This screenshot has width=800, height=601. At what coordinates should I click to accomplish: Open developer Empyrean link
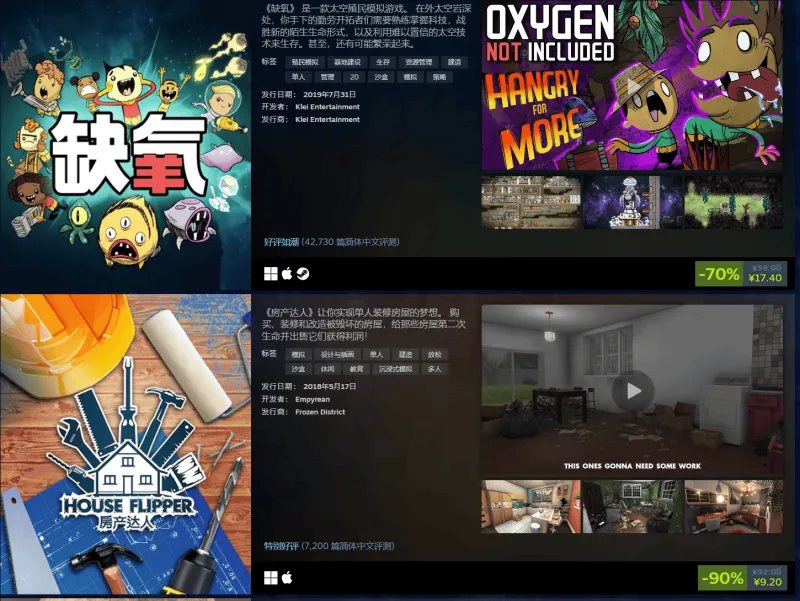(312, 399)
